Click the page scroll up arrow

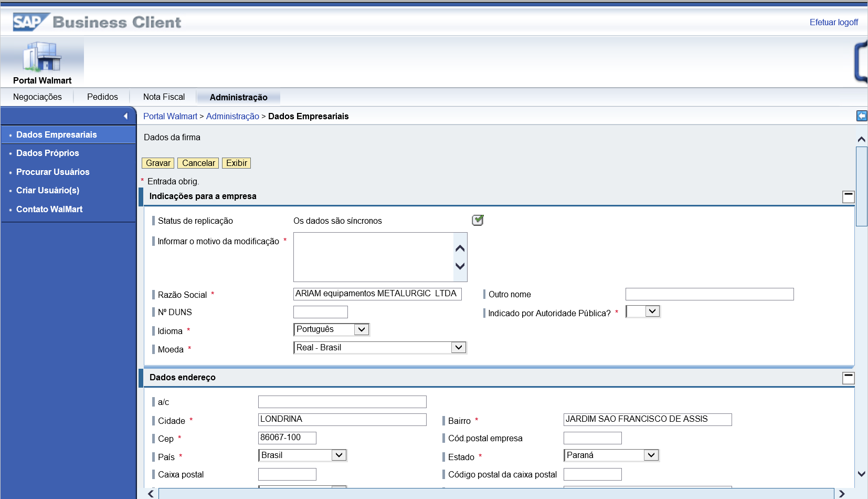[861, 139]
